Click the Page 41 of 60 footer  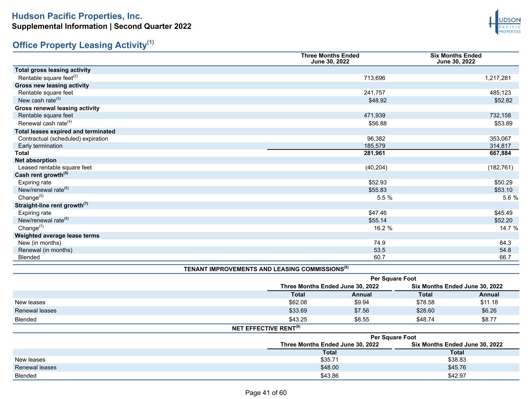tap(266, 393)
